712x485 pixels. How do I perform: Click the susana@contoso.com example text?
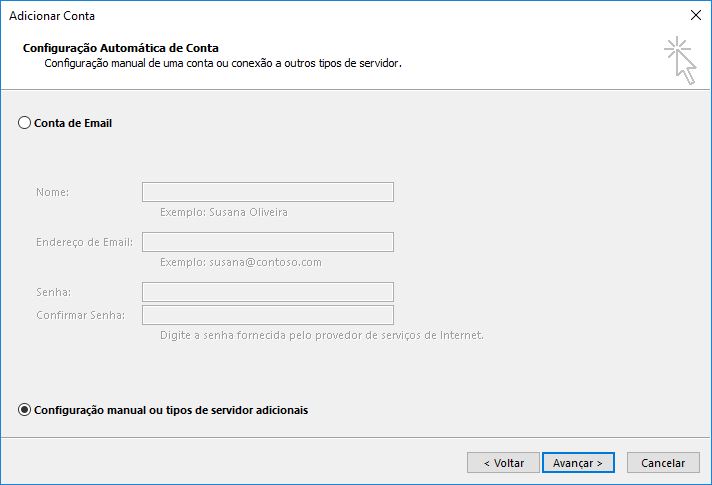tap(240, 262)
